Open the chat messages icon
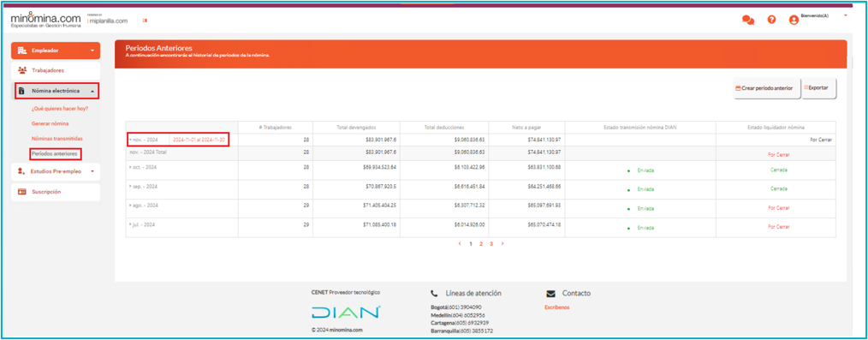The image size is (868, 340). [x=748, y=20]
